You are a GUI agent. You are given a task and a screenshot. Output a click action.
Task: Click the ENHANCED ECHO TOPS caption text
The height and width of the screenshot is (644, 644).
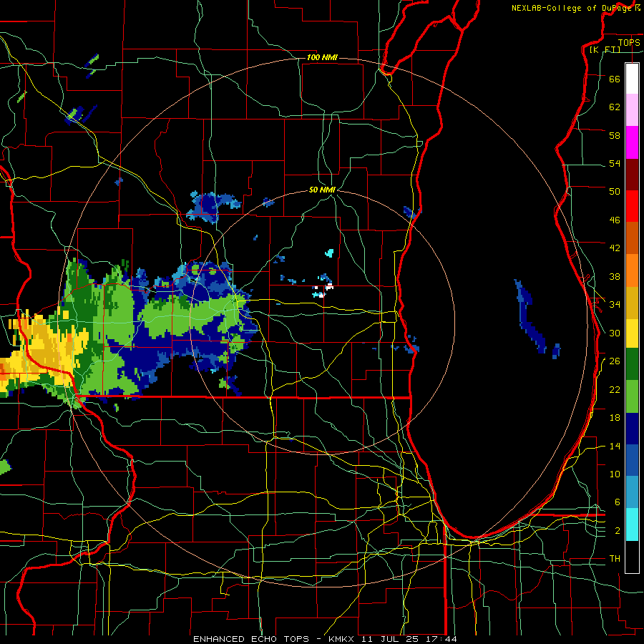pos(251,639)
